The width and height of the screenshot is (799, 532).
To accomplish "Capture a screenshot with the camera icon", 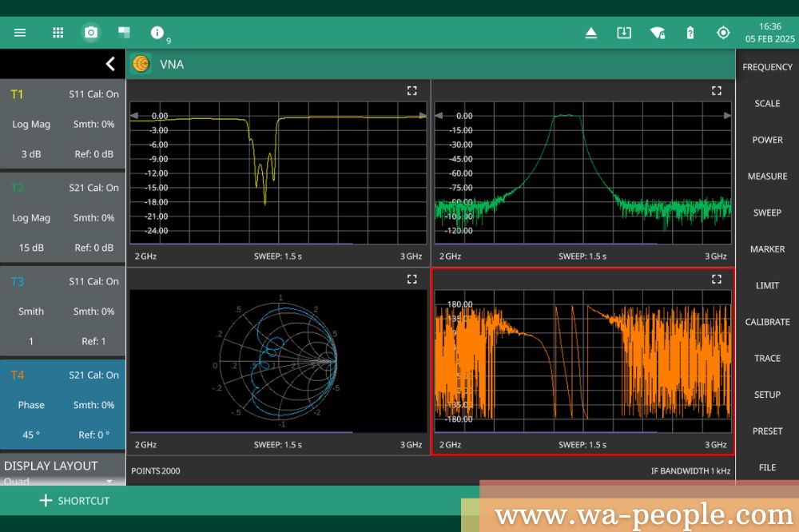I will (x=91, y=33).
